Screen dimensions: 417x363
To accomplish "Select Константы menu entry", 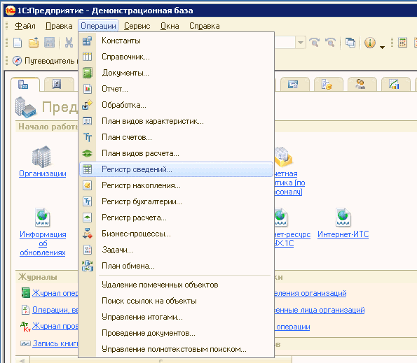I will (176, 41).
